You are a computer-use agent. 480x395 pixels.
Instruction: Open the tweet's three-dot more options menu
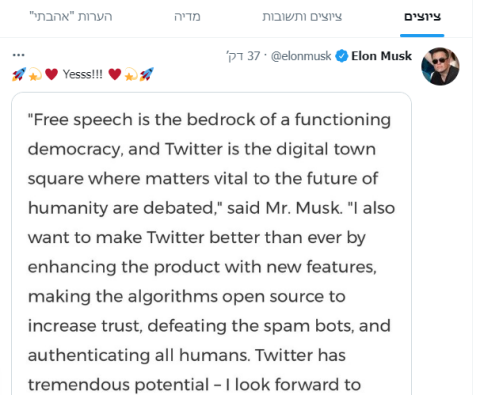(x=18, y=55)
